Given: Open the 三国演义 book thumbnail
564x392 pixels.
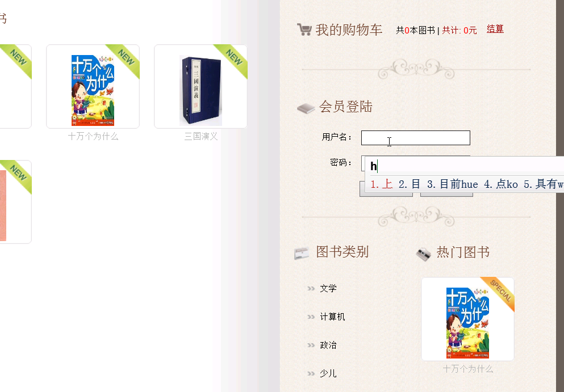Looking at the screenshot, I should [x=200, y=86].
